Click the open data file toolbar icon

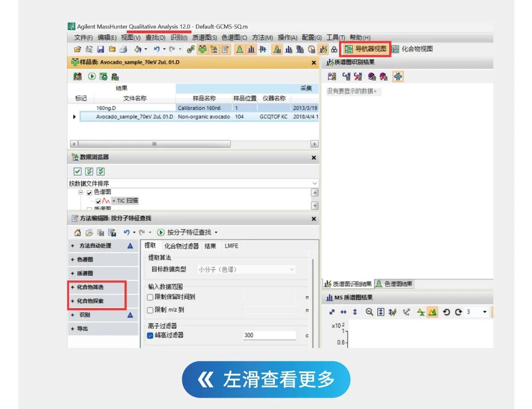pos(78,50)
